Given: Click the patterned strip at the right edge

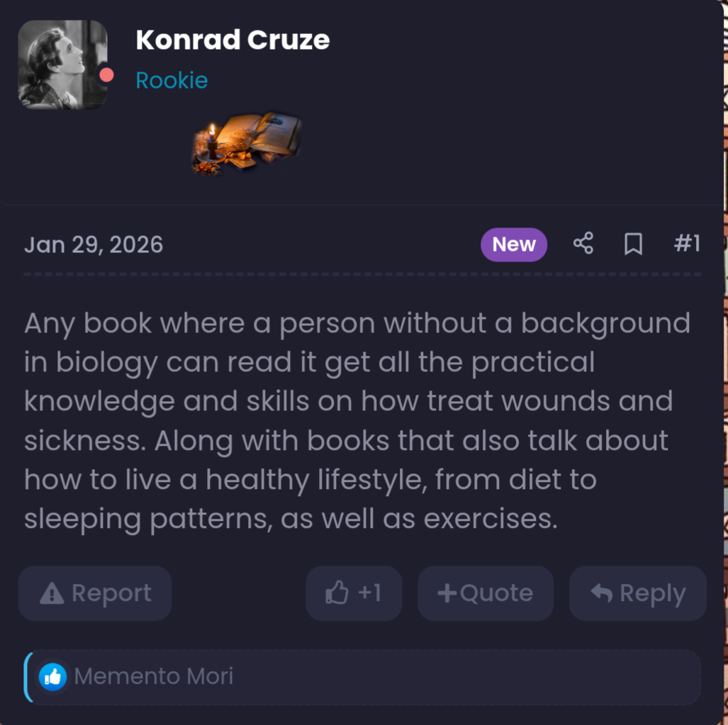Looking at the screenshot, I should [725, 354].
